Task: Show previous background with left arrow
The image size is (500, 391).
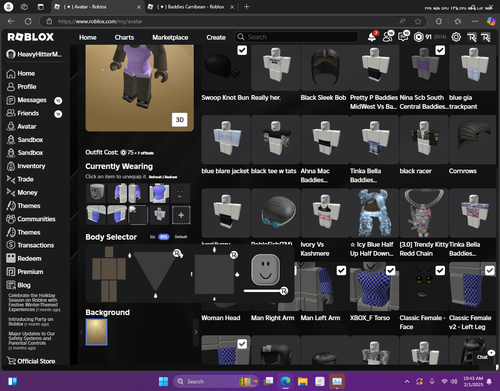Action: point(81,332)
